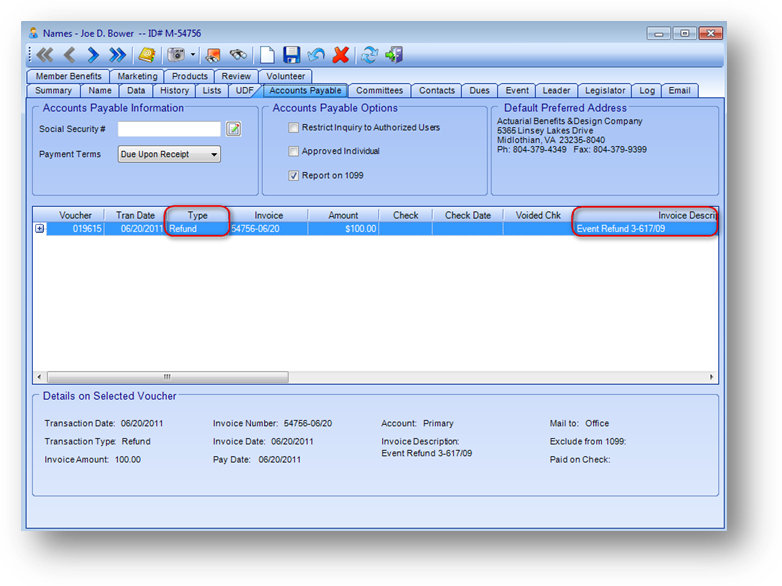
Task: Uncheck Report on 1099
Action: (293, 176)
